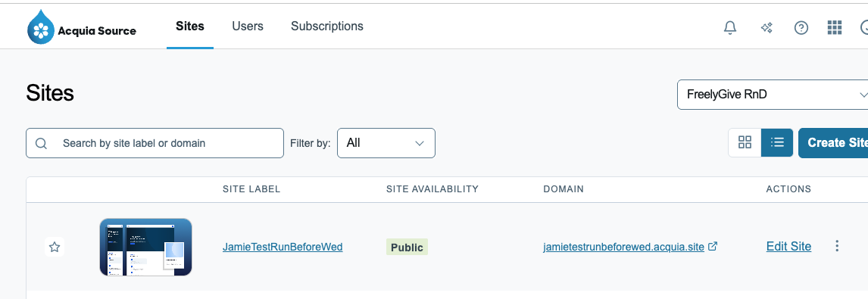Click the Edit Site link
Screen dimensions: 868x299
click(788, 247)
